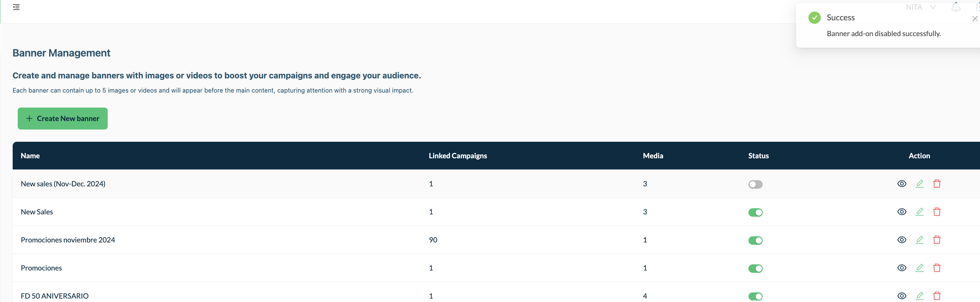Edit Promociones noviembre 2024 banner
This screenshot has width=980, height=302.
click(x=920, y=240)
